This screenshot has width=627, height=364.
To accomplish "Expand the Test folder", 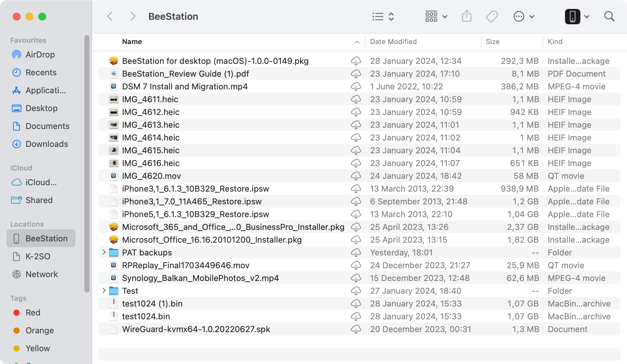I will pos(104,291).
